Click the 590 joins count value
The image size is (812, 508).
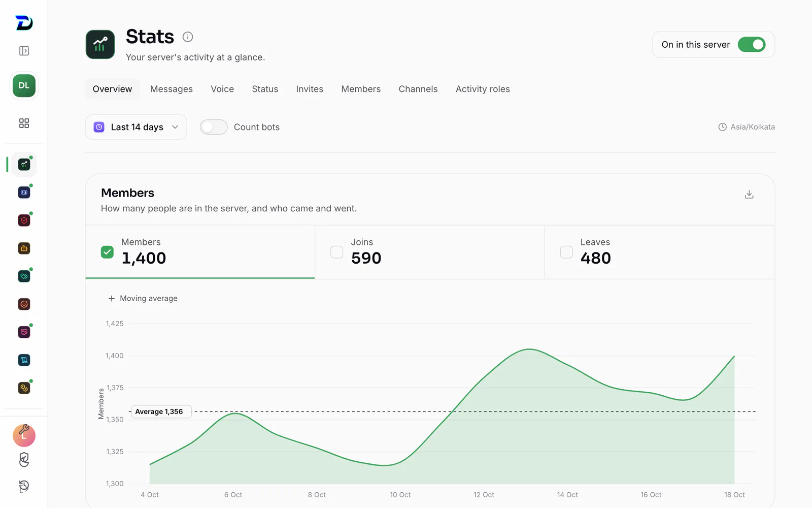click(x=366, y=258)
